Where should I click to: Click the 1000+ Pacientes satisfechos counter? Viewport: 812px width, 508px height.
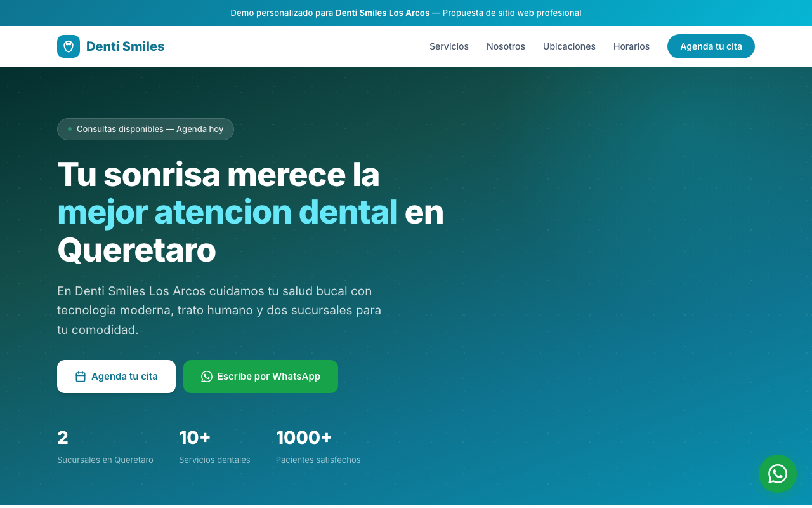(318, 448)
